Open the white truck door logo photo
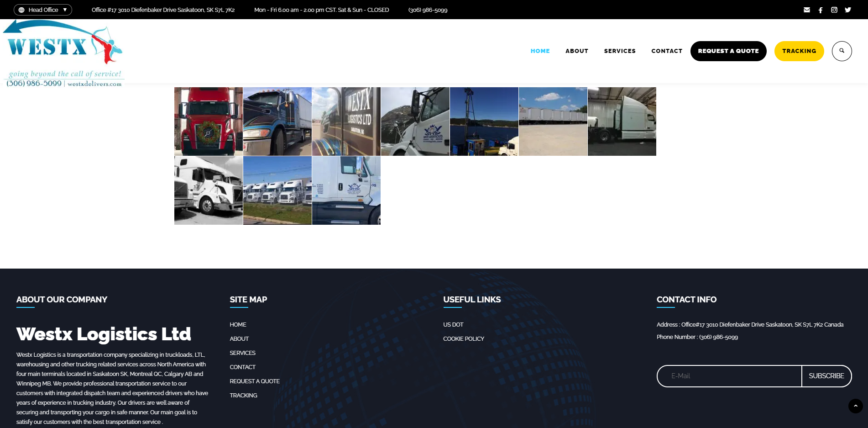The width and height of the screenshot is (868, 428). pyautogui.click(x=346, y=190)
